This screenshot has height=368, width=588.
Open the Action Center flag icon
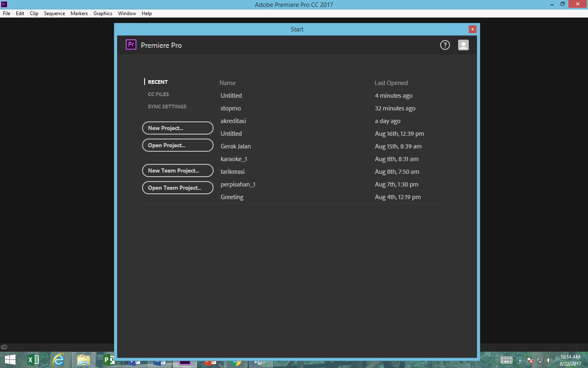point(530,360)
